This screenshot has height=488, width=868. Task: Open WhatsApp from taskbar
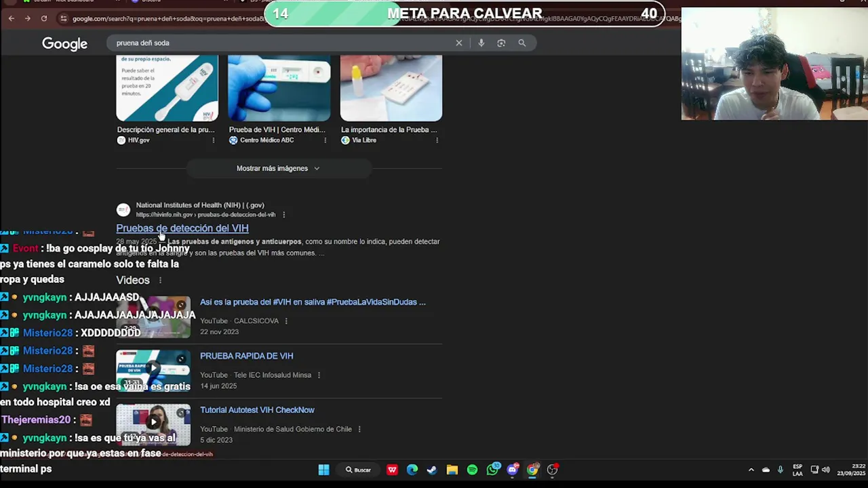pos(492,470)
